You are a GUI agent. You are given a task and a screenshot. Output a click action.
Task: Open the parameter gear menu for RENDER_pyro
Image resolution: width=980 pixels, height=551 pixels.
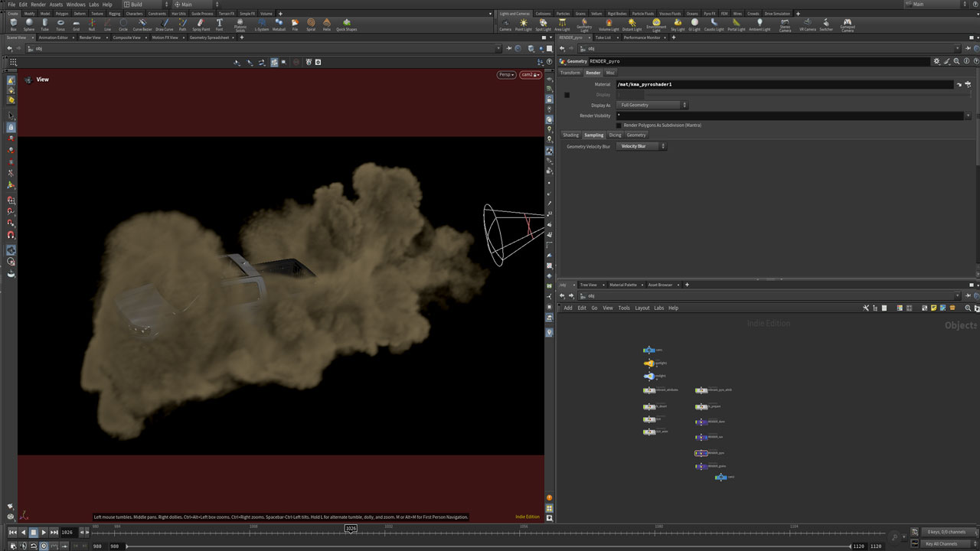pyautogui.click(x=936, y=61)
